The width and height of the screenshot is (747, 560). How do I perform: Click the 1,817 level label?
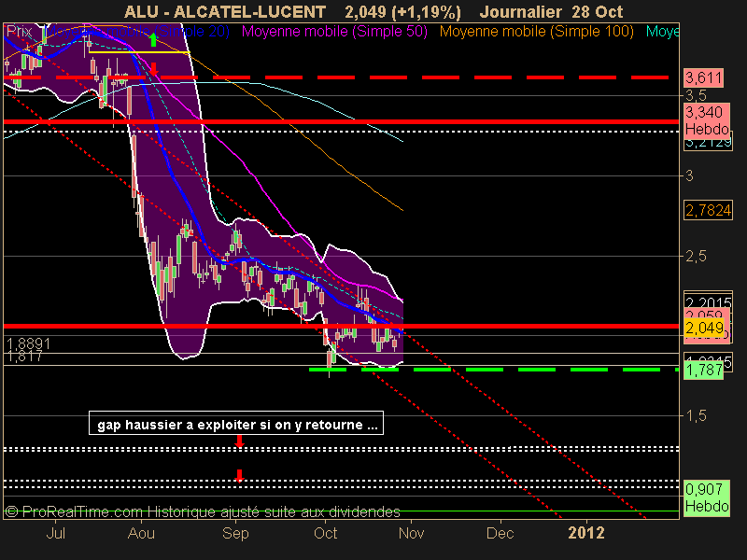25,356
